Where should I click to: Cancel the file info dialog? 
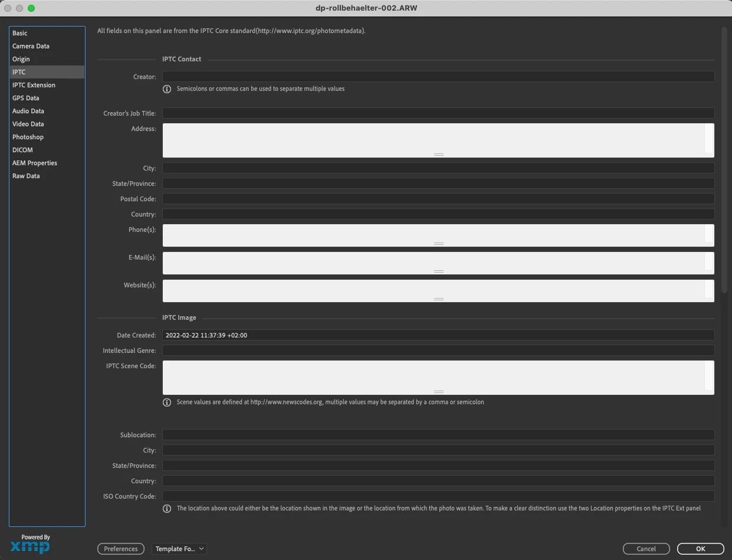[646, 549]
